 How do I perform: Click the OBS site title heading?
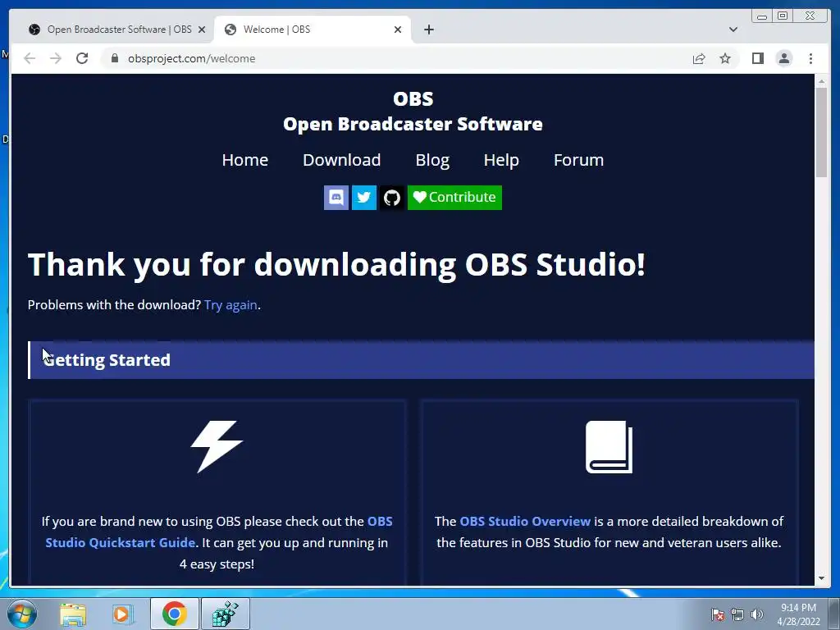tap(413, 98)
